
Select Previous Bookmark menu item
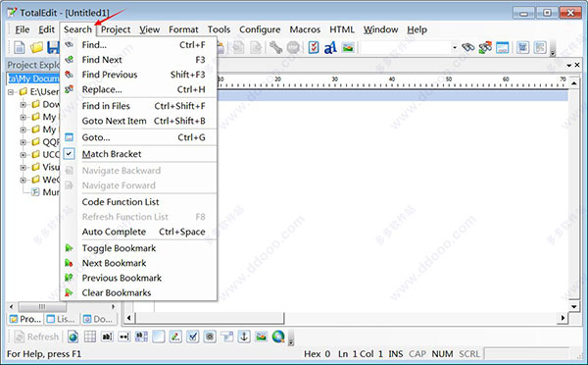point(139,278)
